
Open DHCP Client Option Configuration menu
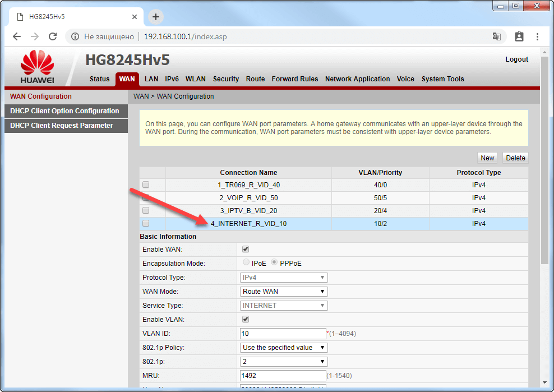[64, 111]
